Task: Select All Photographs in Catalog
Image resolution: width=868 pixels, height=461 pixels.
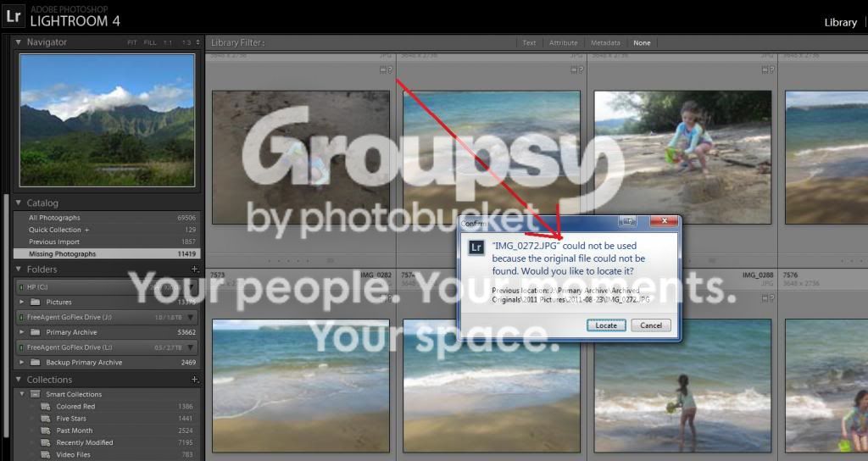Action: click(x=54, y=218)
